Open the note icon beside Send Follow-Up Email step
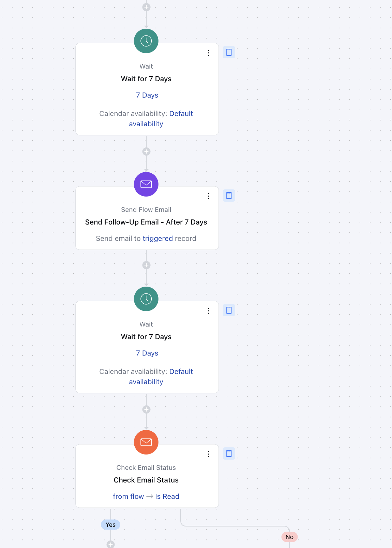Viewport: 392px width, 548px height. point(229,196)
